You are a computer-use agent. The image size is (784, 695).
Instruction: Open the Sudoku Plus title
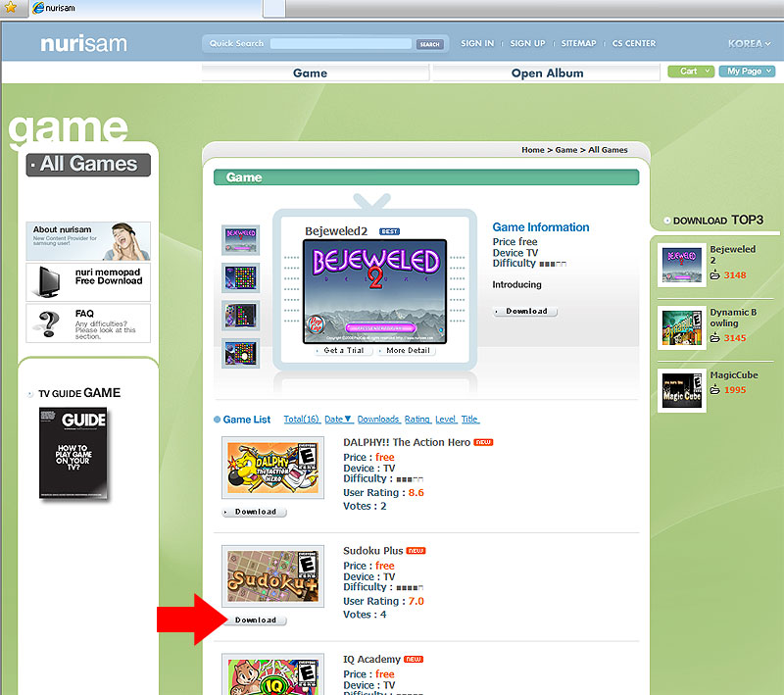373,551
